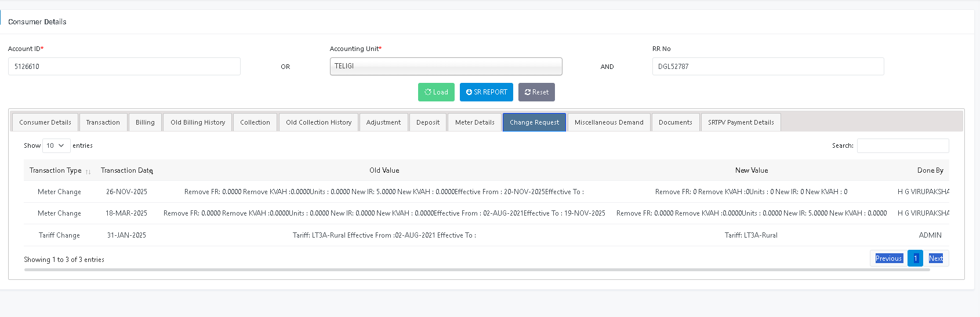The width and height of the screenshot is (980, 317).
Task: Click the New Value column header
Action: (752, 170)
